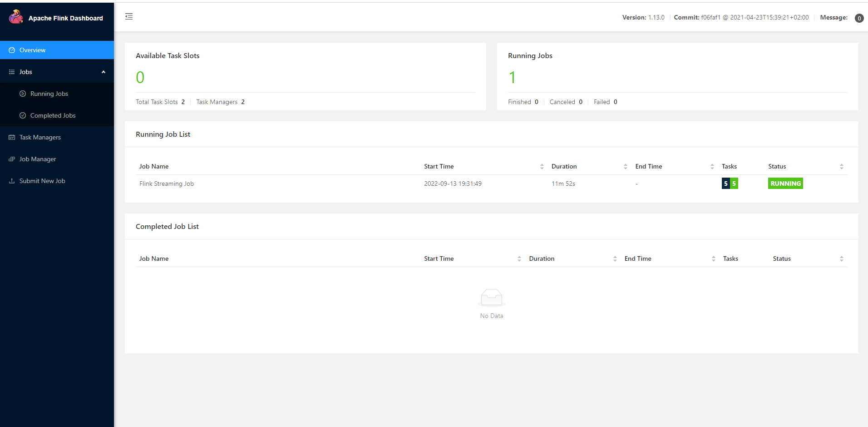Open the Message count badge
Image resolution: width=868 pixels, height=427 pixels.
[859, 18]
